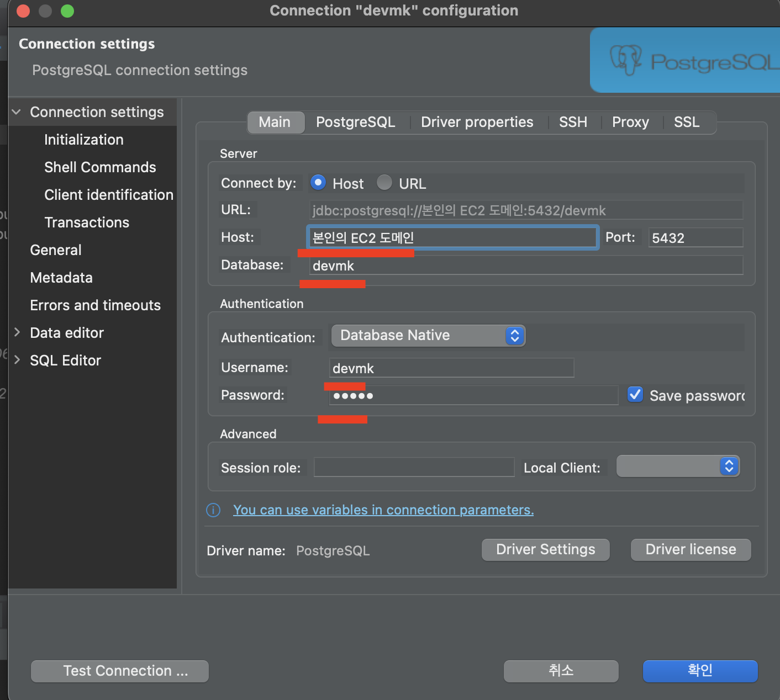Image resolution: width=780 pixels, height=700 pixels.
Task: Click the Port field showing 5432
Action: [x=695, y=237]
